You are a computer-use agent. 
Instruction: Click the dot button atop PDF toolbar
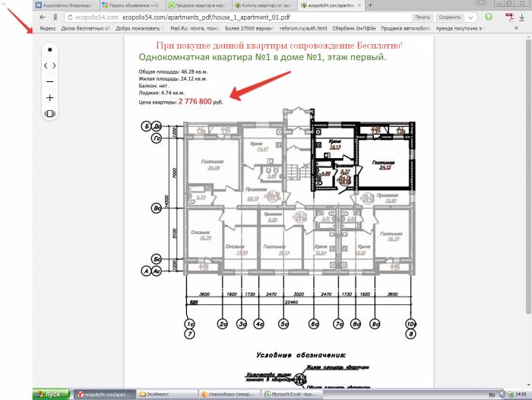(x=50, y=49)
